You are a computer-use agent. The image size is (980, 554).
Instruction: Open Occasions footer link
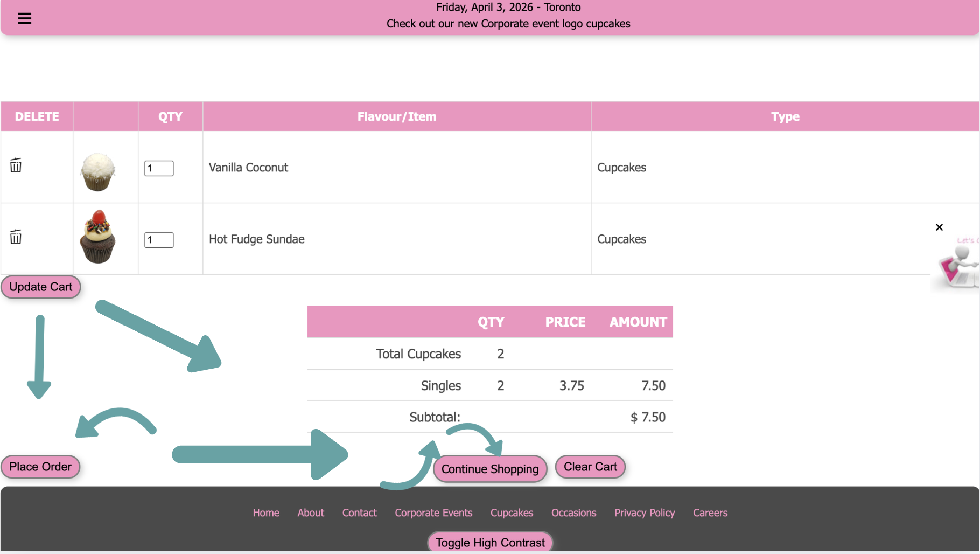pyautogui.click(x=573, y=513)
